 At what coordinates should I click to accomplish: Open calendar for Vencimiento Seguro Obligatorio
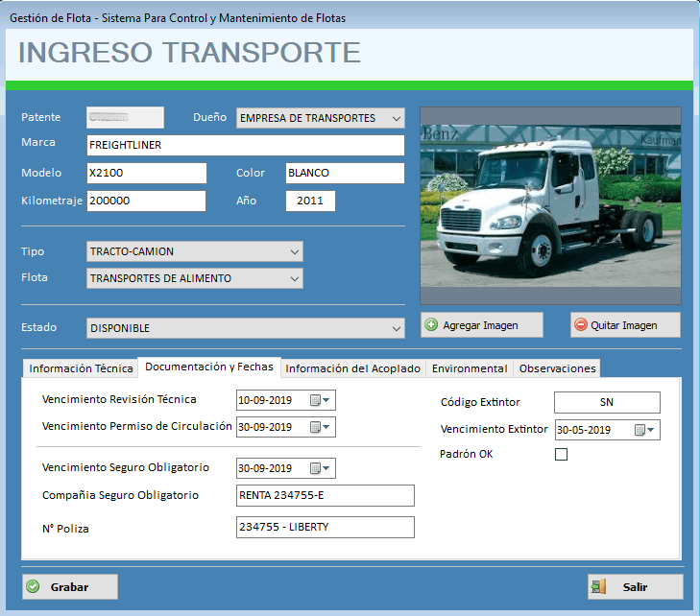(320, 468)
